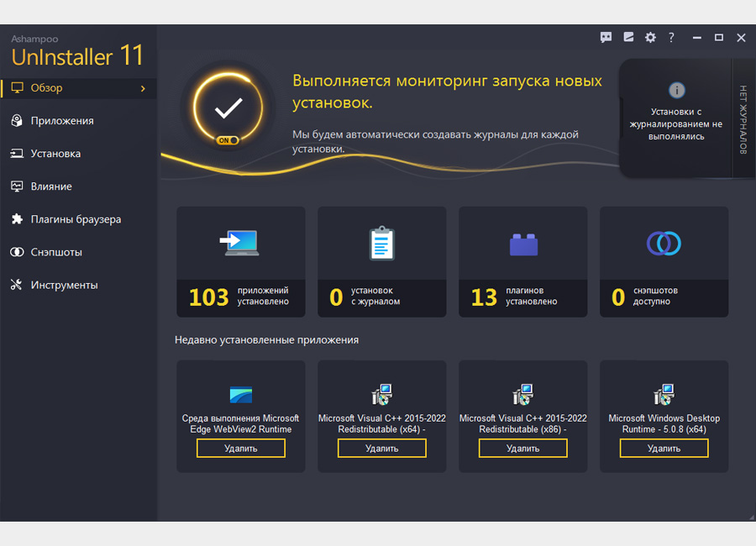Minimize the UnInstaller window
The image size is (756, 546).
[696, 37]
